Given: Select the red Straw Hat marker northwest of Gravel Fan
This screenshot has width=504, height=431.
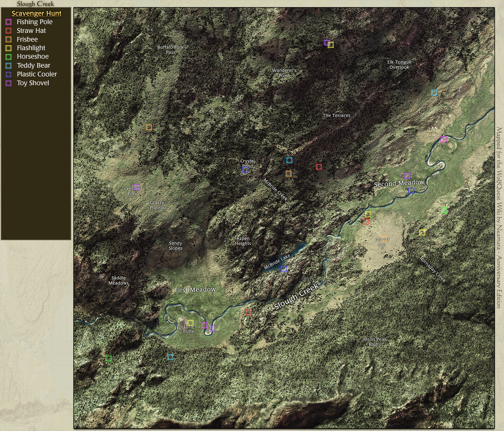Looking at the screenshot, I should (366, 222).
